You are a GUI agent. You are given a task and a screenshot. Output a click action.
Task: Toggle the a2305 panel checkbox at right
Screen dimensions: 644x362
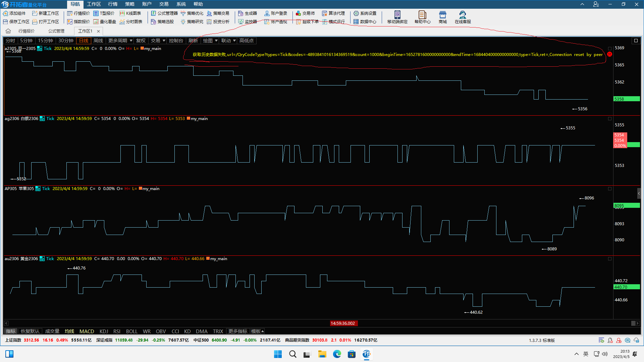tap(610, 49)
